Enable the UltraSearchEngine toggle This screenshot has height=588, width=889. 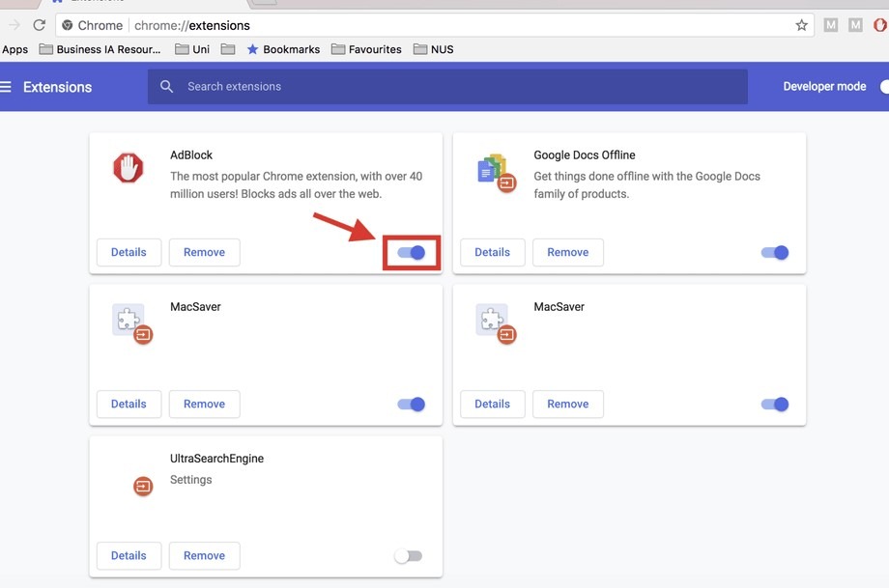pos(408,556)
